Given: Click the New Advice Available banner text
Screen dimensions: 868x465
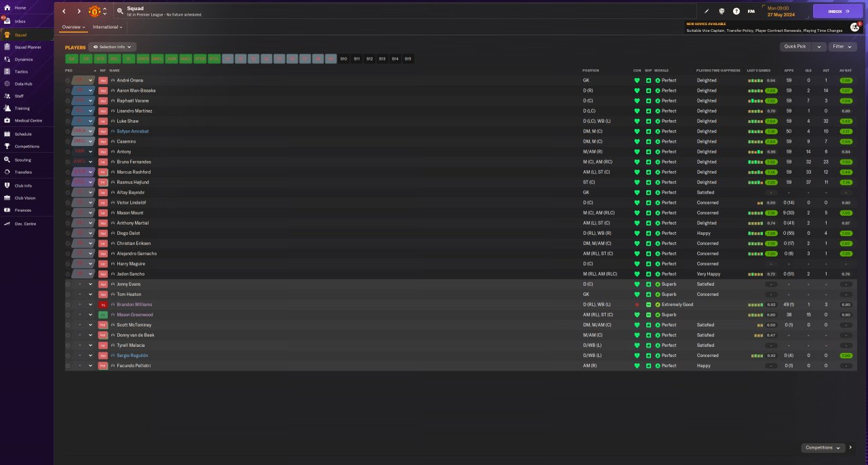Looking at the screenshot, I should coord(706,24).
